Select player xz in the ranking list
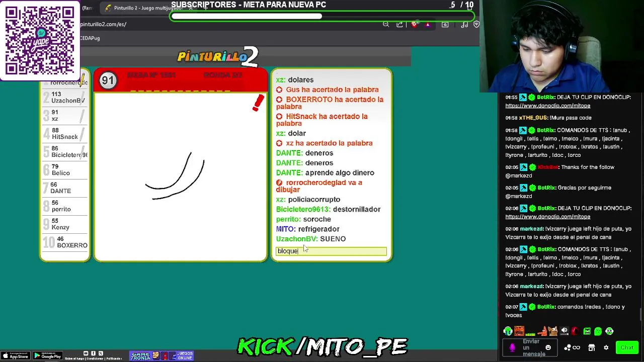Screen dimensions: 644x362 [65, 116]
